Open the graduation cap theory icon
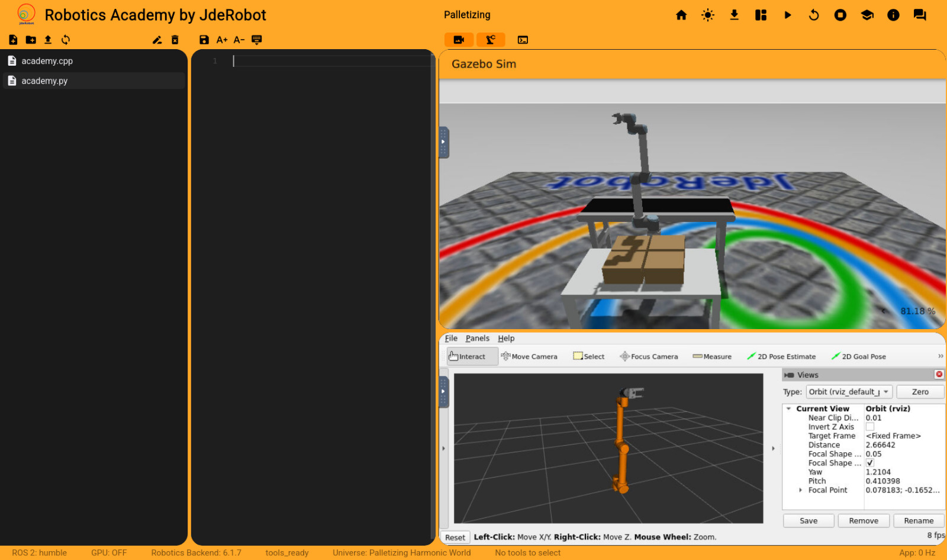The image size is (947, 560). coord(867,15)
